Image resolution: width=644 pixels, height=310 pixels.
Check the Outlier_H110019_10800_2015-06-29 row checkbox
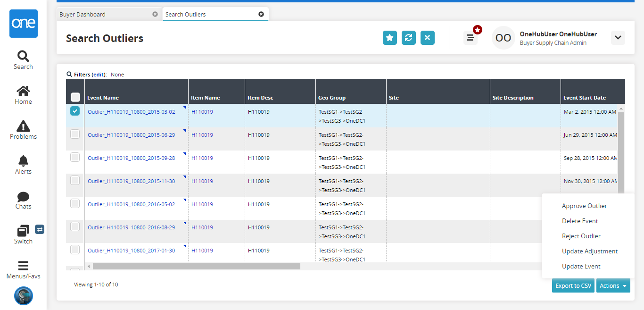pos(75,134)
